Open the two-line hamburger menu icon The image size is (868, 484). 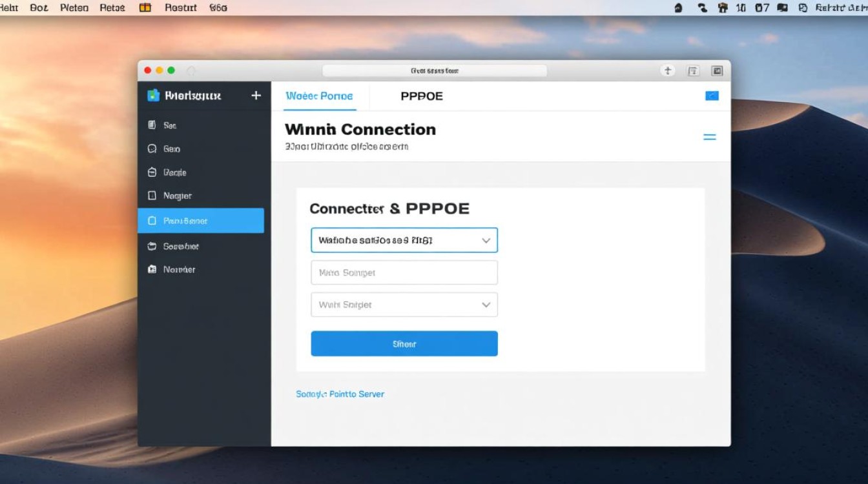coord(709,137)
